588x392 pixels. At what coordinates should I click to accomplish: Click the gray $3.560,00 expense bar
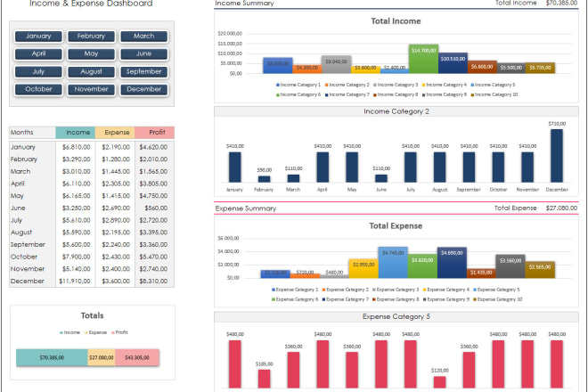510,266
